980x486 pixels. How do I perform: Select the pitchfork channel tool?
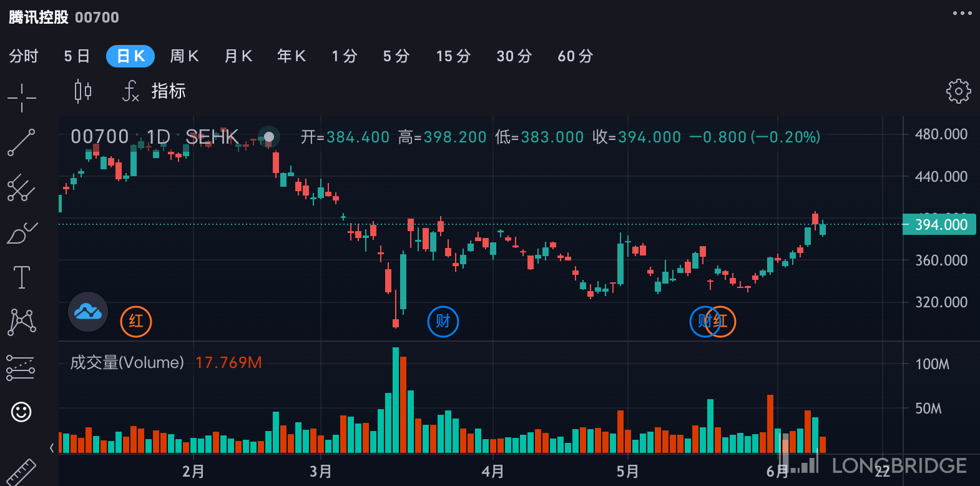[21, 187]
